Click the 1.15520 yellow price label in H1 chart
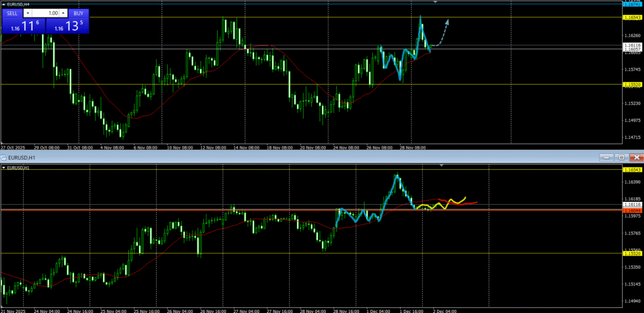 coord(632,253)
